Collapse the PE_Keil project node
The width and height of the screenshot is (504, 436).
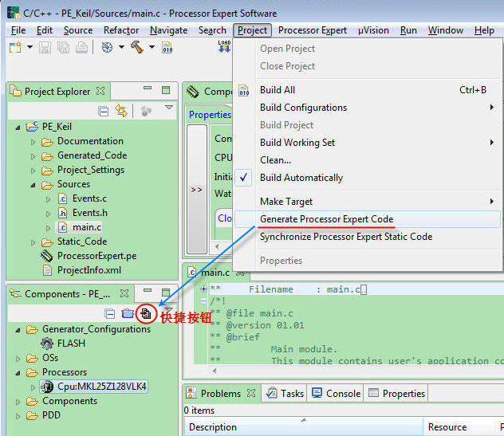pos(18,128)
